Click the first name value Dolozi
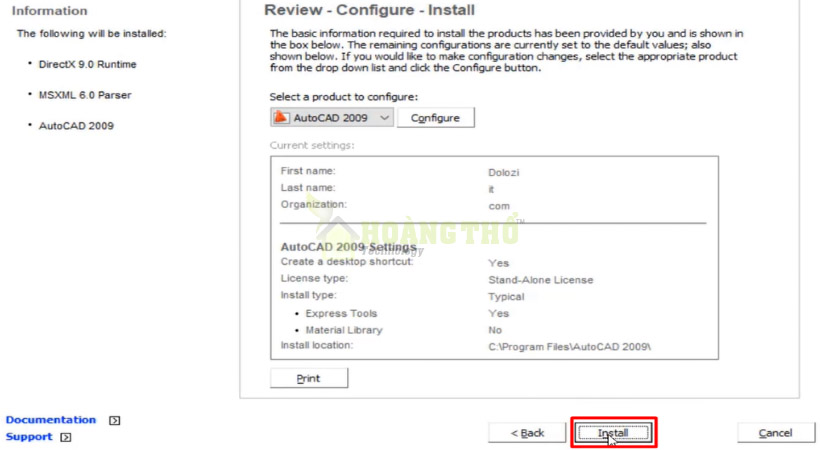 pos(504,173)
